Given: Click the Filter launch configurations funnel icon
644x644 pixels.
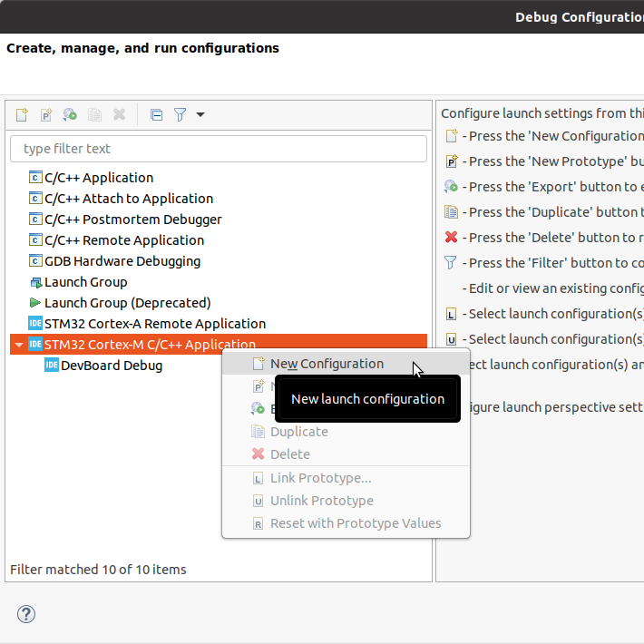Looking at the screenshot, I should [x=180, y=114].
